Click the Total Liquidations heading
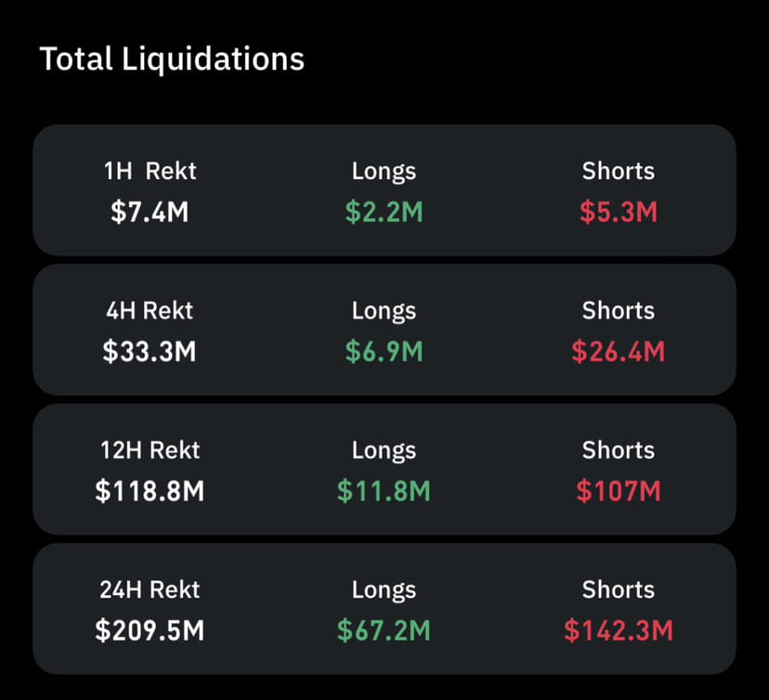Image resolution: width=769 pixels, height=700 pixels. [173, 58]
